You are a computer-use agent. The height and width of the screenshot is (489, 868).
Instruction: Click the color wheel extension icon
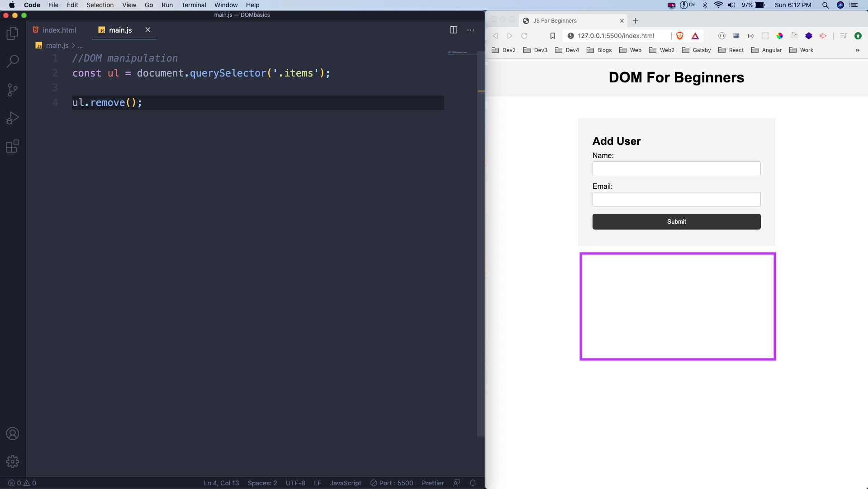(779, 36)
